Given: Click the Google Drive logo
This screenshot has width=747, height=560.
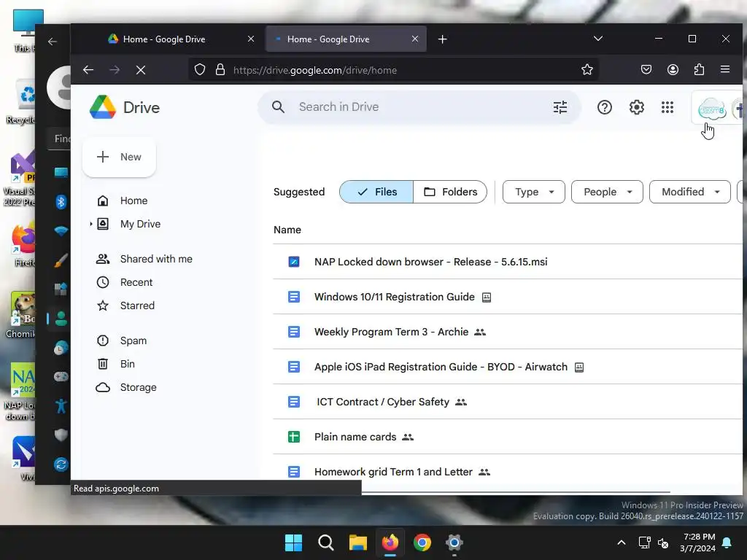Looking at the screenshot, I should 103,107.
